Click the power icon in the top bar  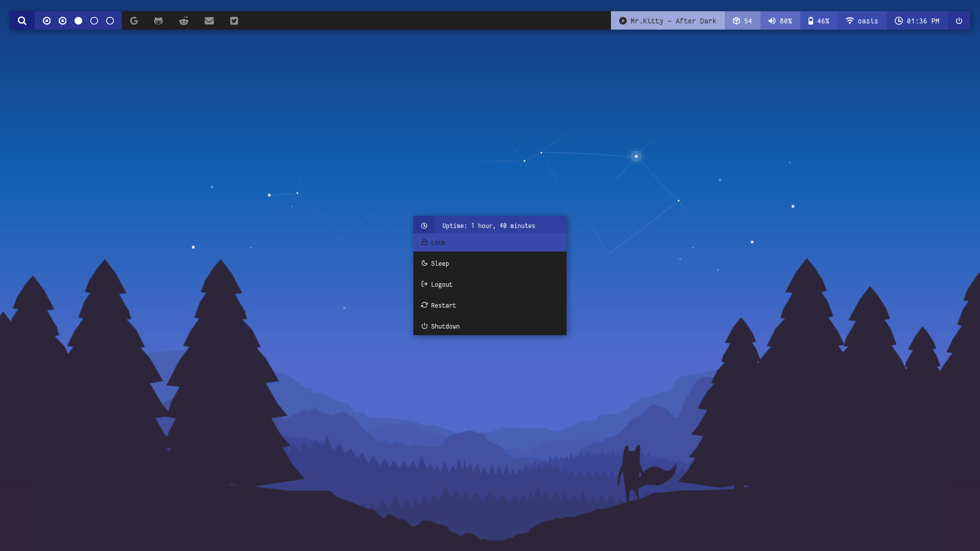tap(959, 21)
